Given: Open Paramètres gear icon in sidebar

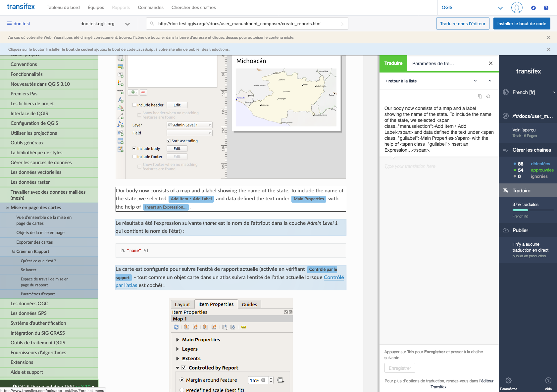Looking at the screenshot, I should (509, 380).
